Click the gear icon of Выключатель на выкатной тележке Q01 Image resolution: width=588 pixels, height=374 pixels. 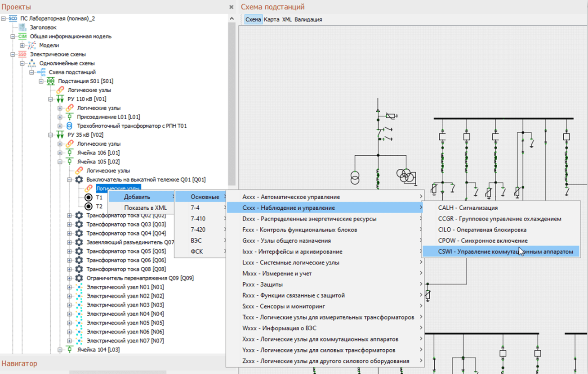[79, 180]
